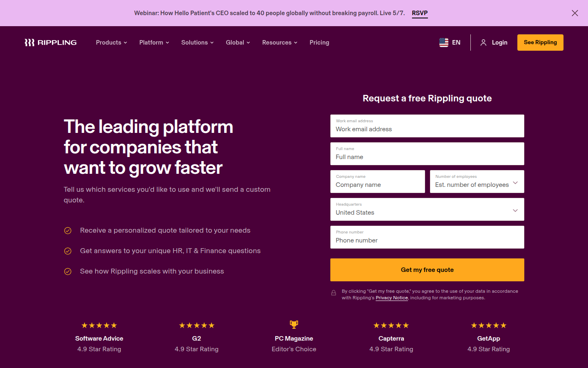Click the RSVP webinar link

[420, 13]
